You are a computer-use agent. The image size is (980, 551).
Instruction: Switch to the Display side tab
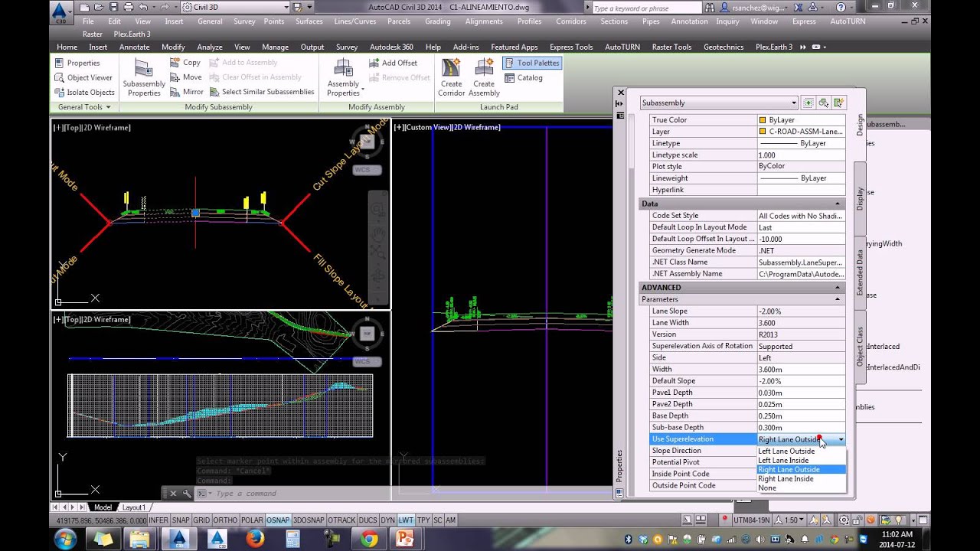[x=860, y=199]
